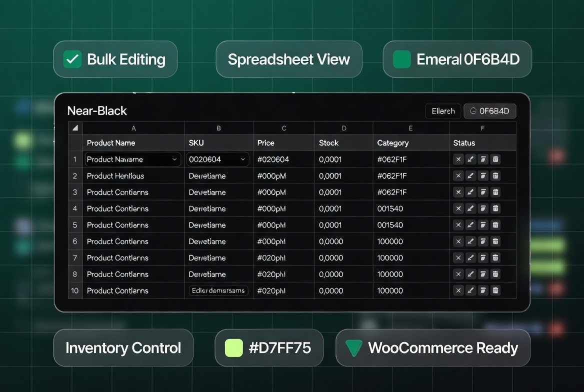Click the Price column title
The image size is (584, 392).
[x=266, y=143]
